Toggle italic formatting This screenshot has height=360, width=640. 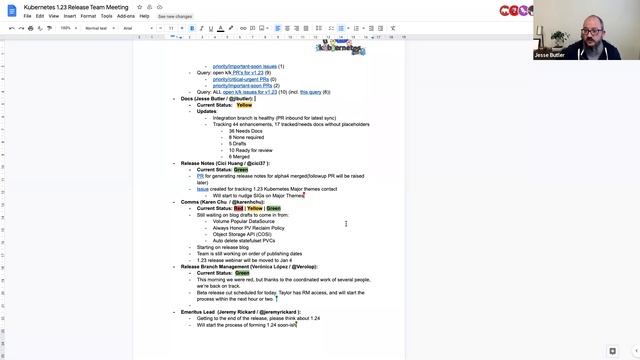point(201,28)
